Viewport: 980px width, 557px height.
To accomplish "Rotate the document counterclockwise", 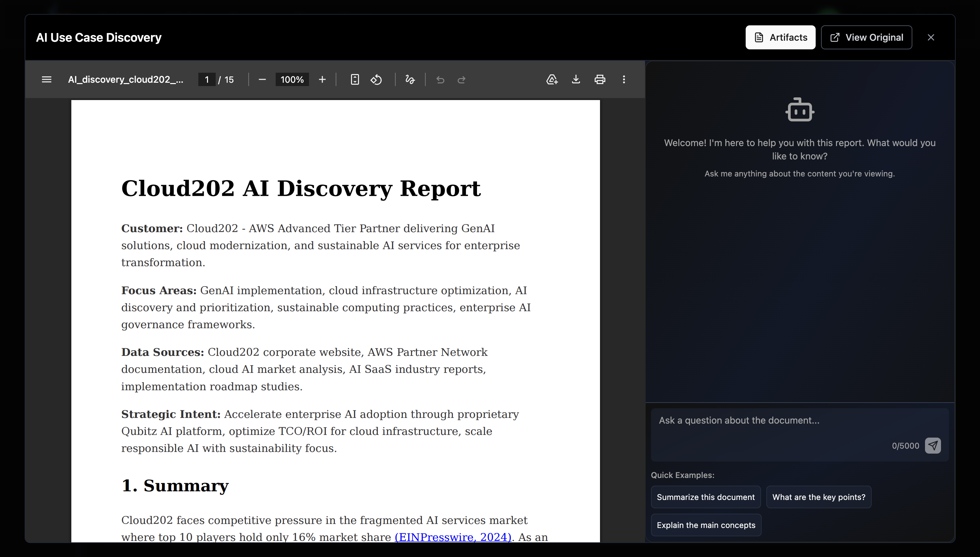I will (376, 80).
